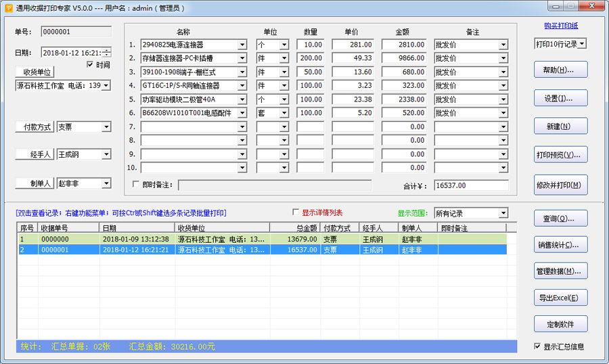Click the 新建(N) button
Viewport: 609px width, 364px height.
[x=560, y=127]
